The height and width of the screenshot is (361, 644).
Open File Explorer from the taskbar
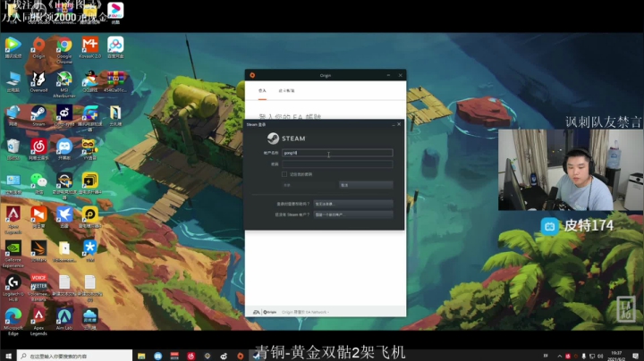(x=141, y=356)
